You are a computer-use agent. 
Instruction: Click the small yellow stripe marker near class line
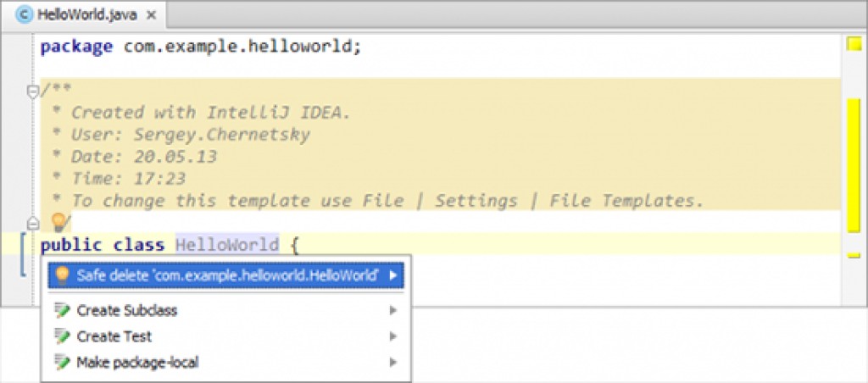[854, 255]
